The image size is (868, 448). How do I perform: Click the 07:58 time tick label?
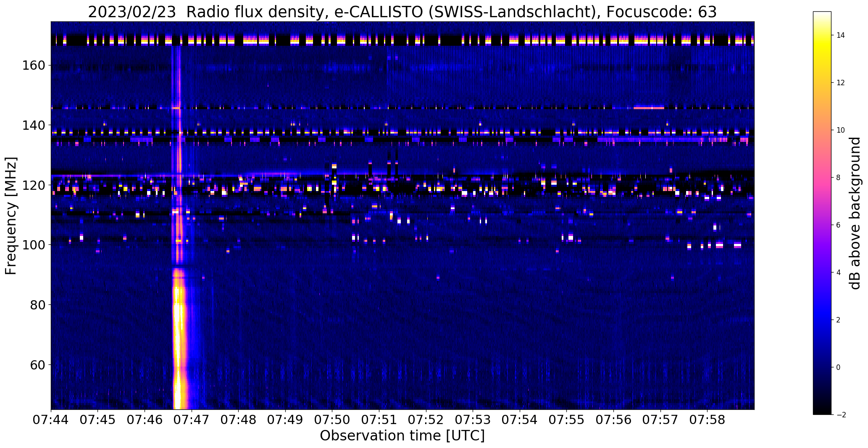coord(708,420)
